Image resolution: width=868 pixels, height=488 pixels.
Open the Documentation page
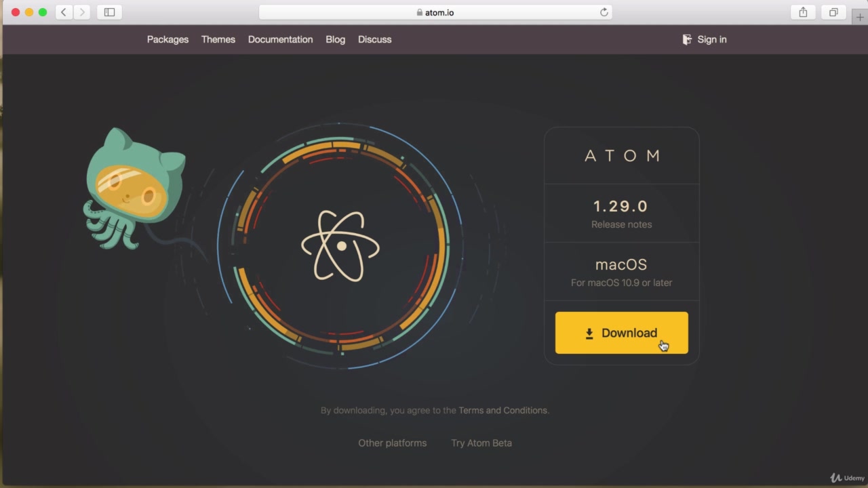280,39
